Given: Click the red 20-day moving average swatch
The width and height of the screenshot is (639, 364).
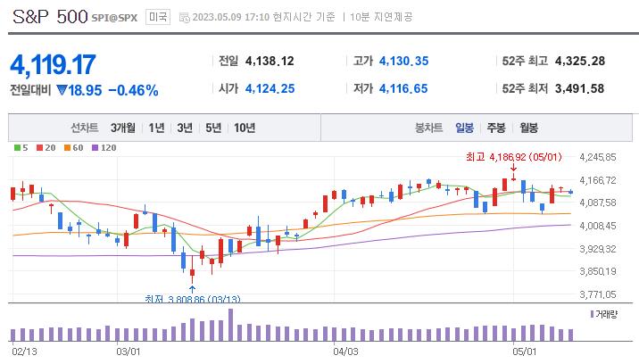Looking at the screenshot, I should 39,148.
